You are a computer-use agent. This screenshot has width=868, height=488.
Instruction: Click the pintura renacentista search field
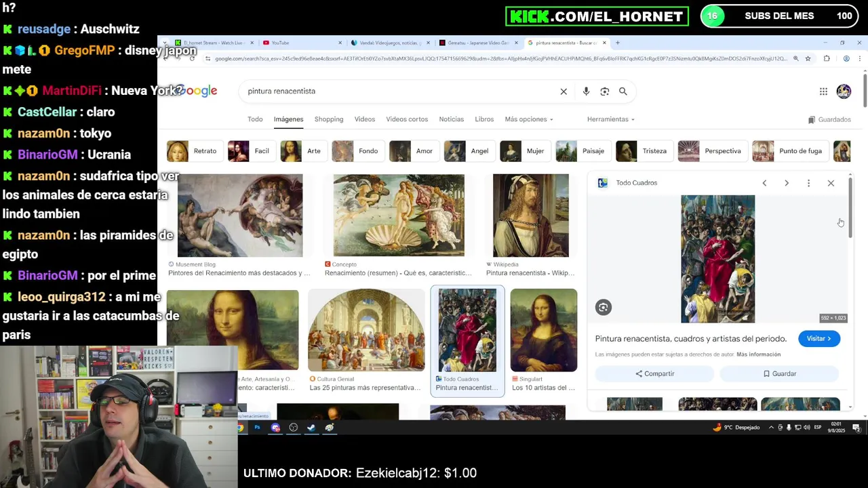click(x=400, y=91)
